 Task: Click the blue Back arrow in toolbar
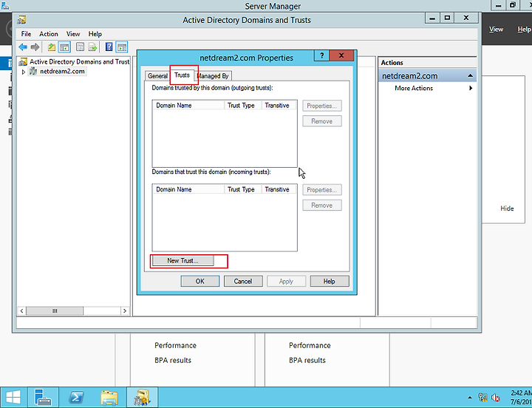(x=23, y=47)
